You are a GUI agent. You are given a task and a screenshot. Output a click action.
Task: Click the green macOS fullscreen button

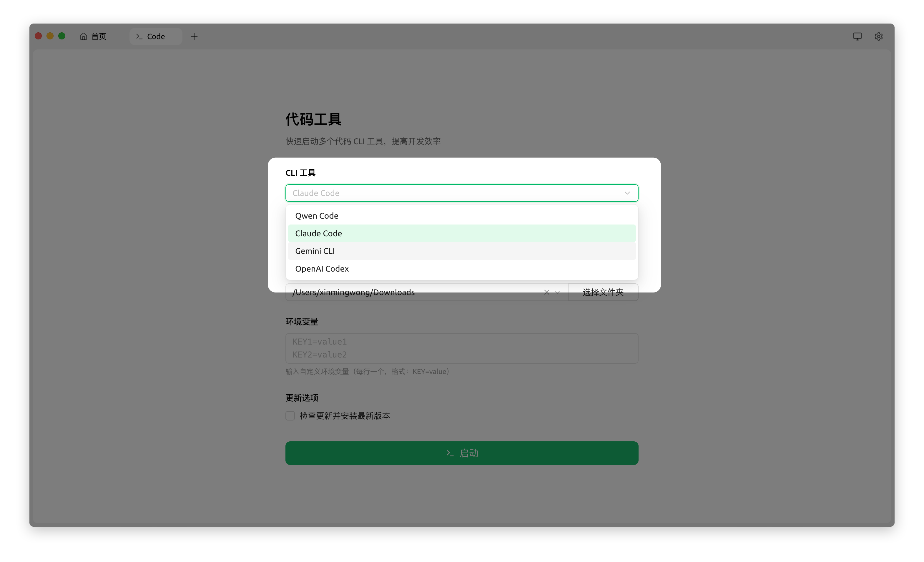coord(62,36)
